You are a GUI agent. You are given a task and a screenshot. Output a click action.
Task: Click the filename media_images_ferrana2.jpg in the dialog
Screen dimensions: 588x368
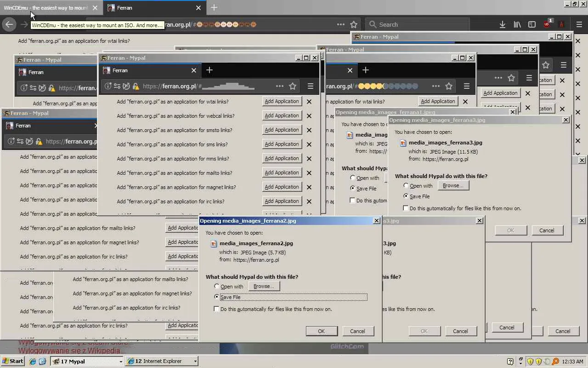tap(256, 243)
